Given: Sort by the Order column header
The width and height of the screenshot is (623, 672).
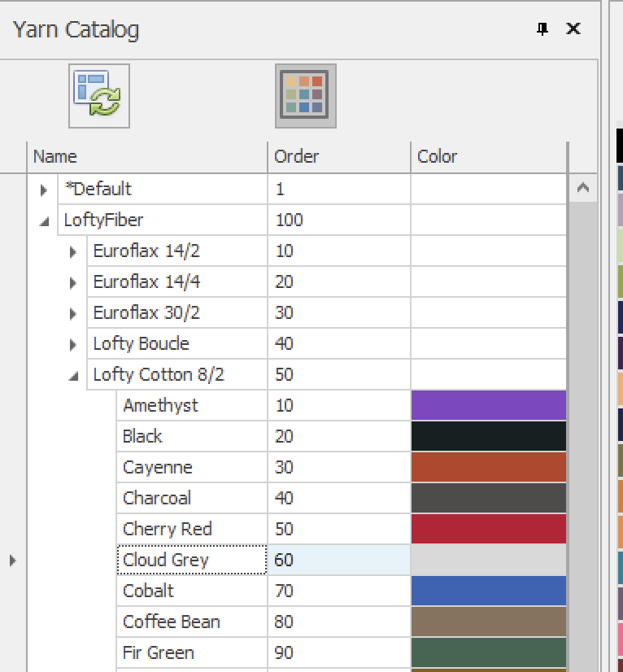Looking at the screenshot, I should tap(338, 156).
